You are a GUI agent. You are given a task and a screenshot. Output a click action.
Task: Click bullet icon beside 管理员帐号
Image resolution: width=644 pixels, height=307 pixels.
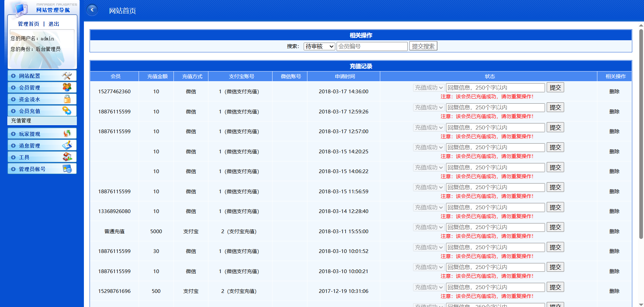pyautogui.click(x=13, y=169)
